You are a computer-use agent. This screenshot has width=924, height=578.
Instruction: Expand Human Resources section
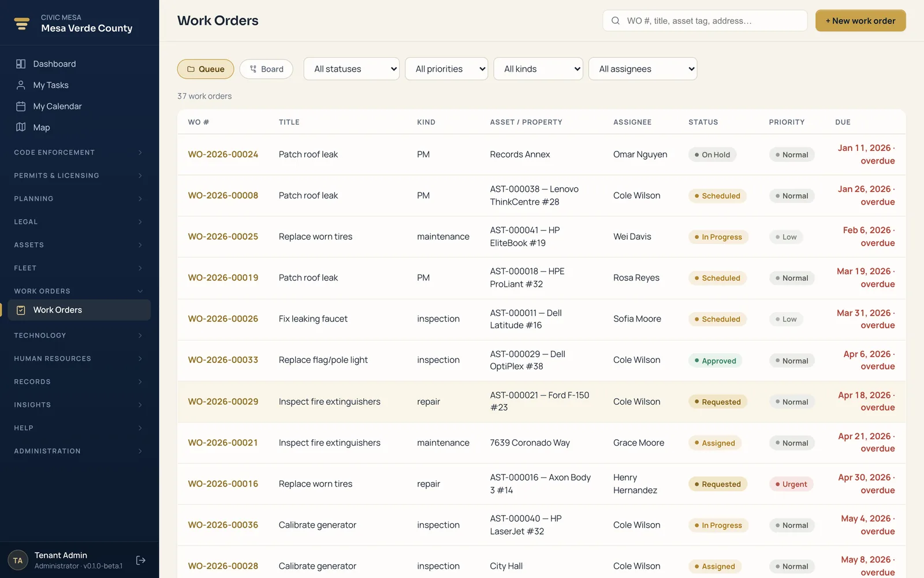pos(79,358)
